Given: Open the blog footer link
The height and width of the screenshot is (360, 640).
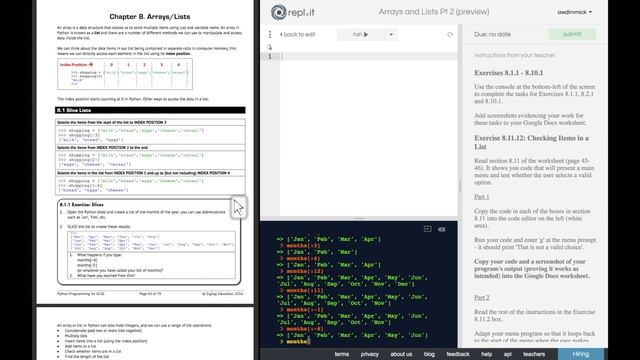Looking at the screenshot, I should [429, 354].
